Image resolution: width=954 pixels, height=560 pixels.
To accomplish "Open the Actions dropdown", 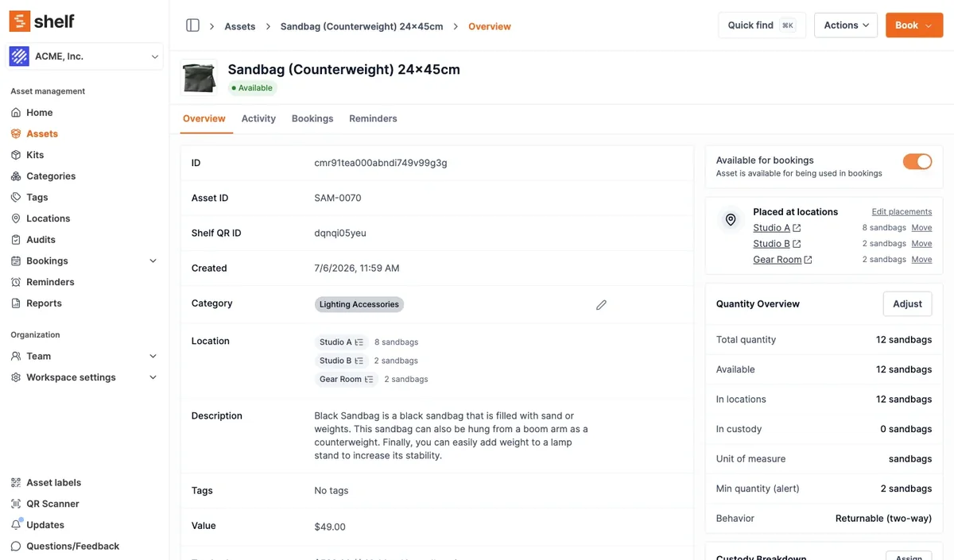I will (846, 25).
